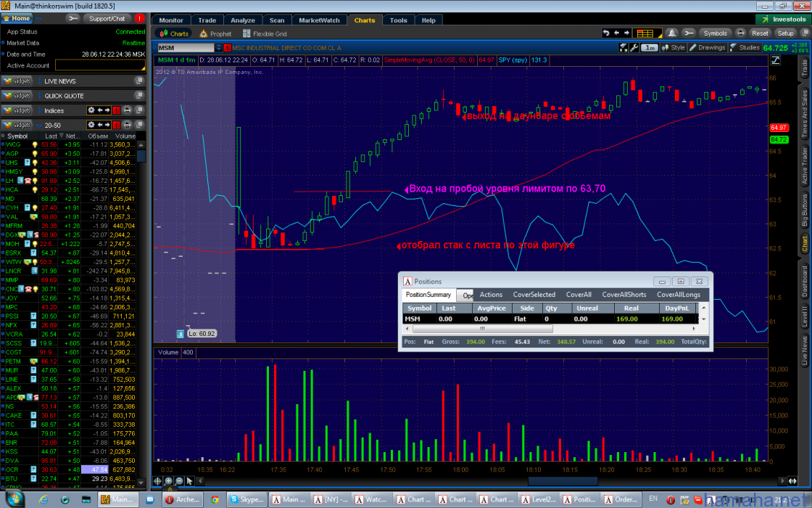Open Actions menu in Positions window
The width and height of the screenshot is (812, 508).
(491, 295)
